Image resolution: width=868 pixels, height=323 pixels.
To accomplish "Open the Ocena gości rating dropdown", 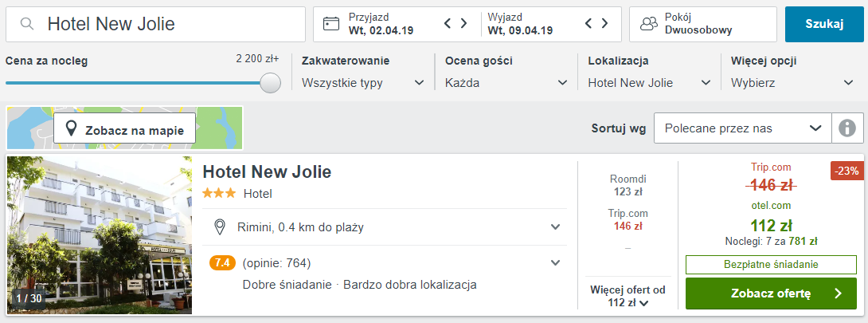I will 506,83.
